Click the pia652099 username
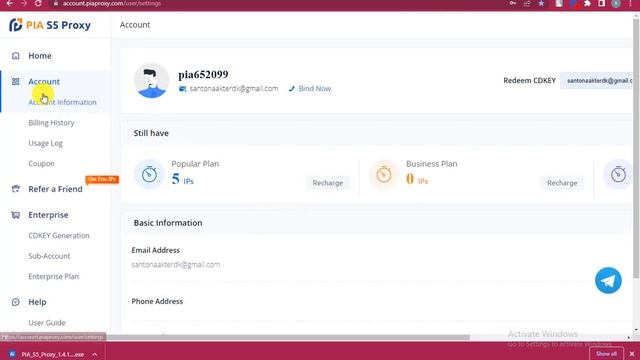This screenshot has height=360, width=640. [x=203, y=75]
